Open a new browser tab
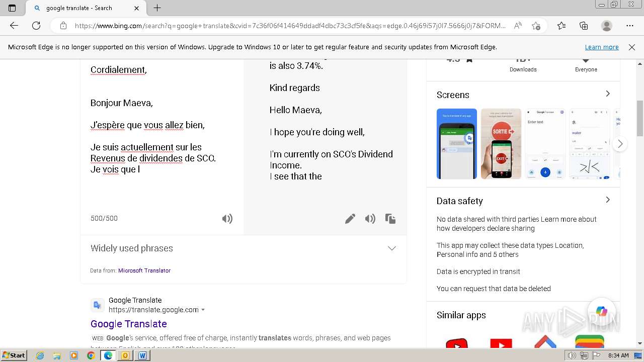This screenshot has height=362, width=644. [x=157, y=8]
